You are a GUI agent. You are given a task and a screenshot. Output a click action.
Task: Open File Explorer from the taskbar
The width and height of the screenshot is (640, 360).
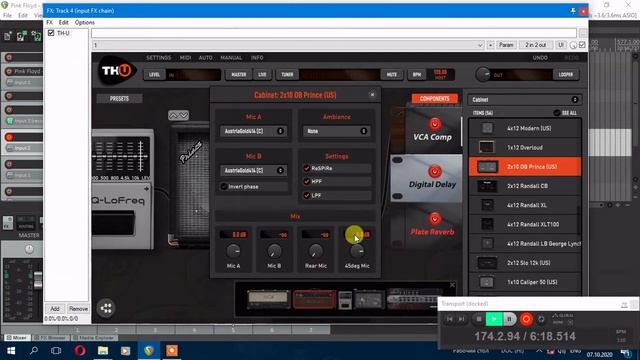point(103,351)
